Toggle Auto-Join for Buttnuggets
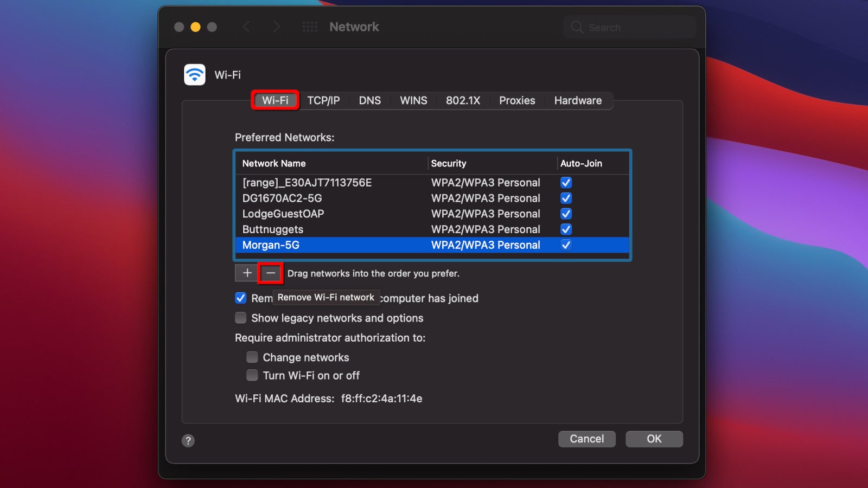Viewport: 868px width, 488px height. click(566, 229)
